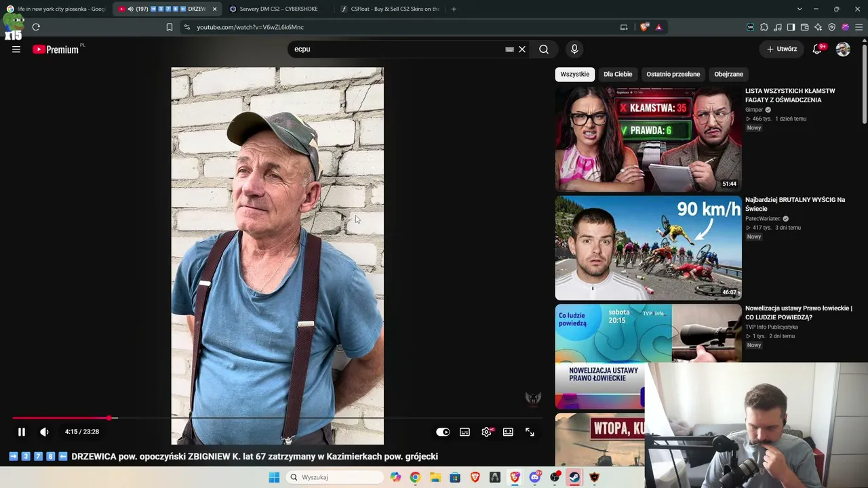
Task: Open YouTube notifications bell
Action: tap(818, 49)
